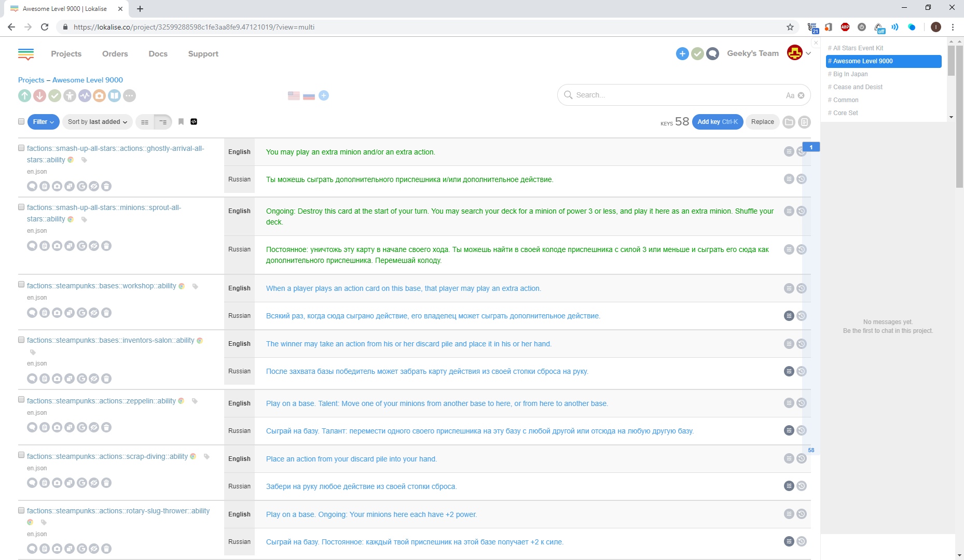Bookmark this page with star icon

pyautogui.click(x=790, y=27)
